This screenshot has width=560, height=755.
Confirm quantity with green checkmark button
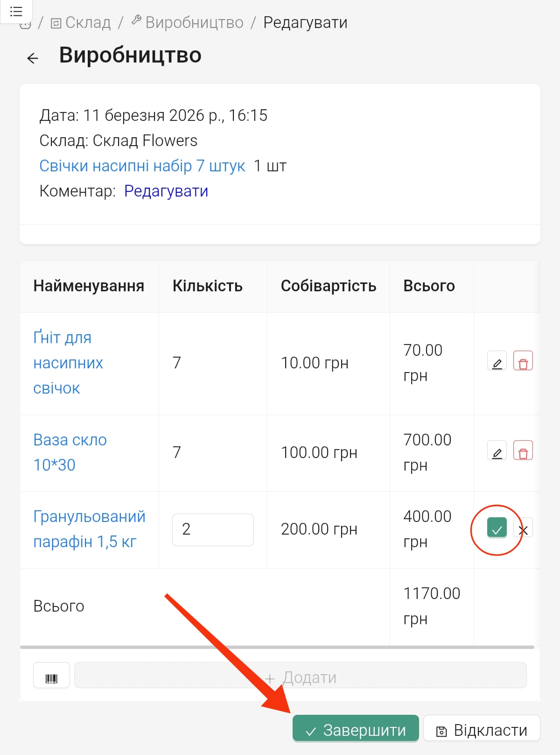(x=497, y=528)
